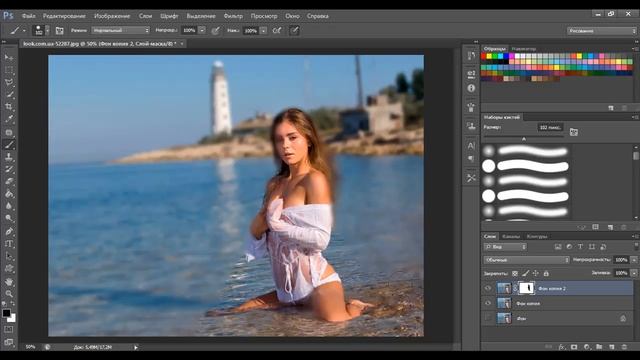Toggle pressure for opacity button

click(216, 31)
